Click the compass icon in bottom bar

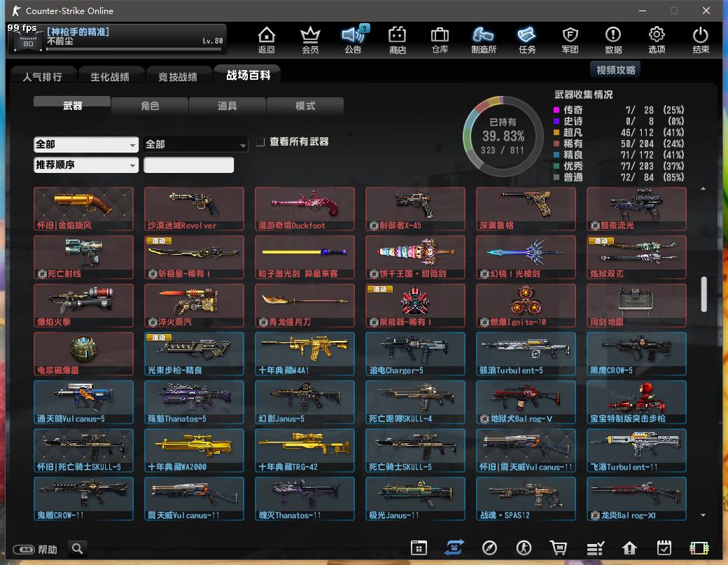pyautogui.click(x=489, y=547)
